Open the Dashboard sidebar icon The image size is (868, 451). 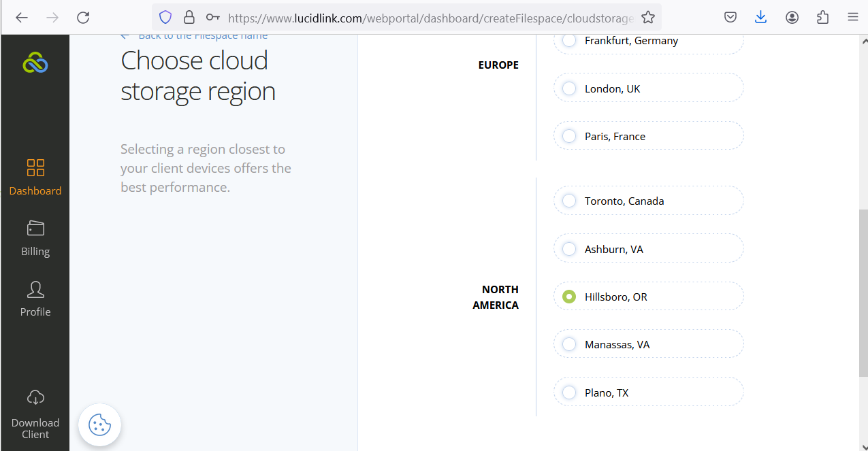(x=35, y=168)
